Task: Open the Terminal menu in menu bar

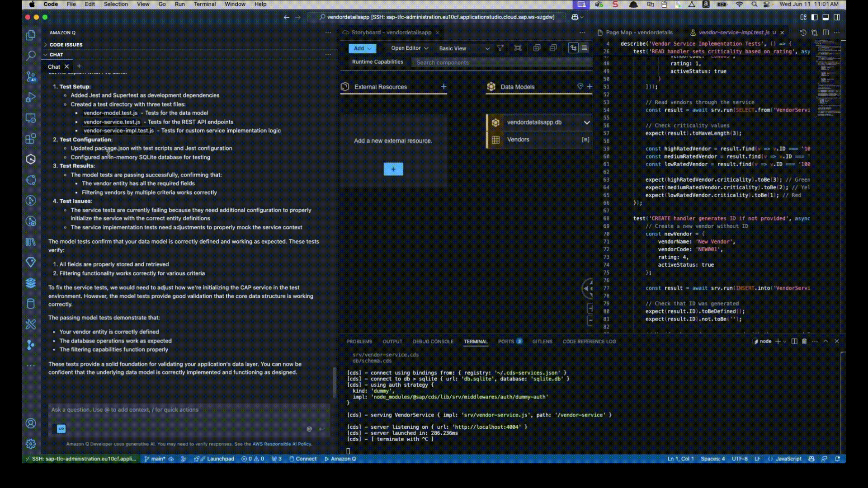Action: [x=204, y=4]
